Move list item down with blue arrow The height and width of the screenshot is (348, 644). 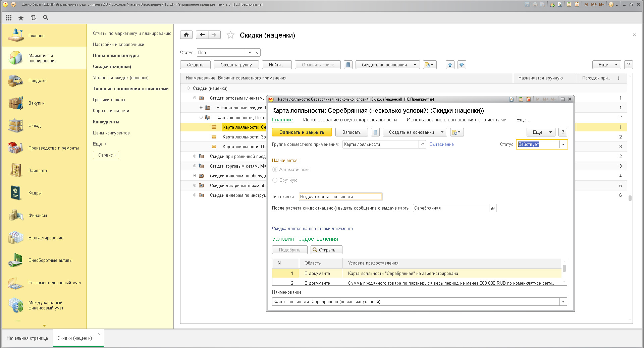462,65
